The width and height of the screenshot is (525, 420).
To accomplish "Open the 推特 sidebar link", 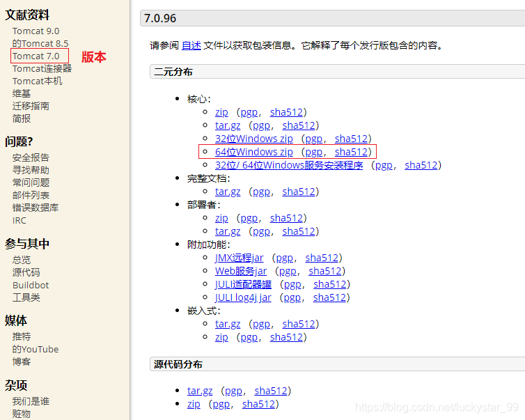I will (22, 336).
